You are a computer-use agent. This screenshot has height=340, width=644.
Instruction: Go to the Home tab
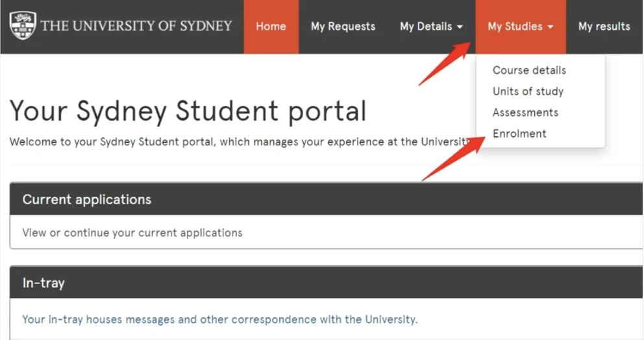pos(271,27)
